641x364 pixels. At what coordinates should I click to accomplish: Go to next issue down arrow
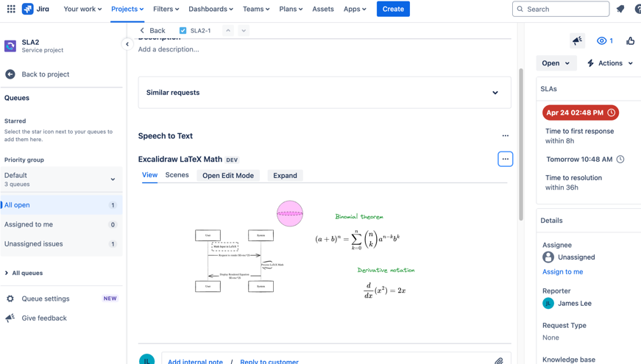click(x=244, y=31)
